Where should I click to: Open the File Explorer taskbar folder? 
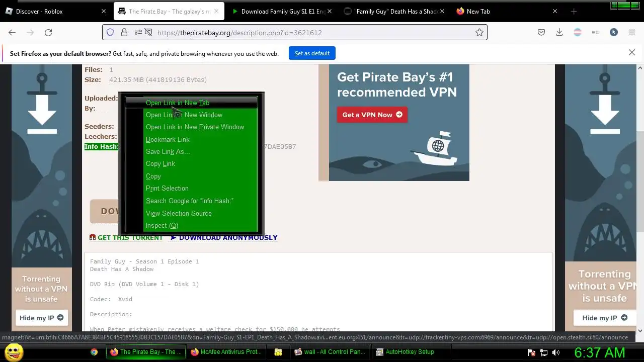(x=278, y=352)
